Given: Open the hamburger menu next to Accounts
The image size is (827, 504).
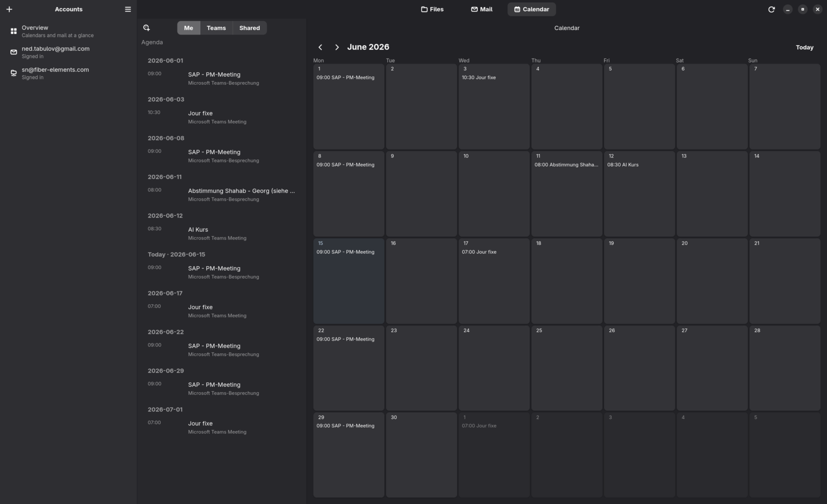Looking at the screenshot, I should (128, 9).
